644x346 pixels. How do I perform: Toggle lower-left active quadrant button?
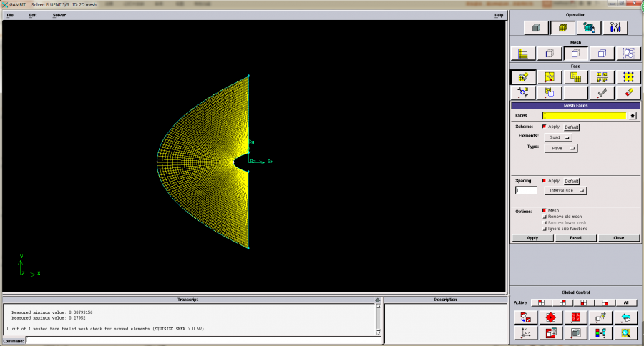[584, 302]
